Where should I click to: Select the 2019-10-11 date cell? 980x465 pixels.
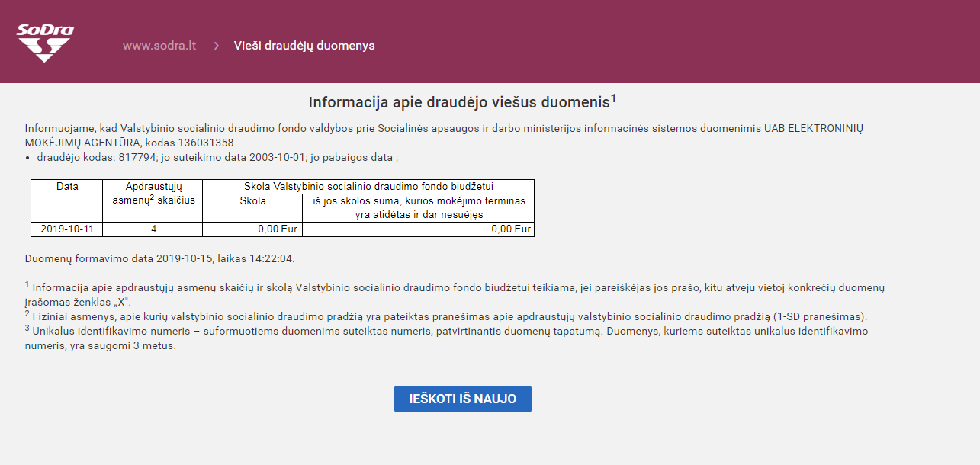(66, 229)
